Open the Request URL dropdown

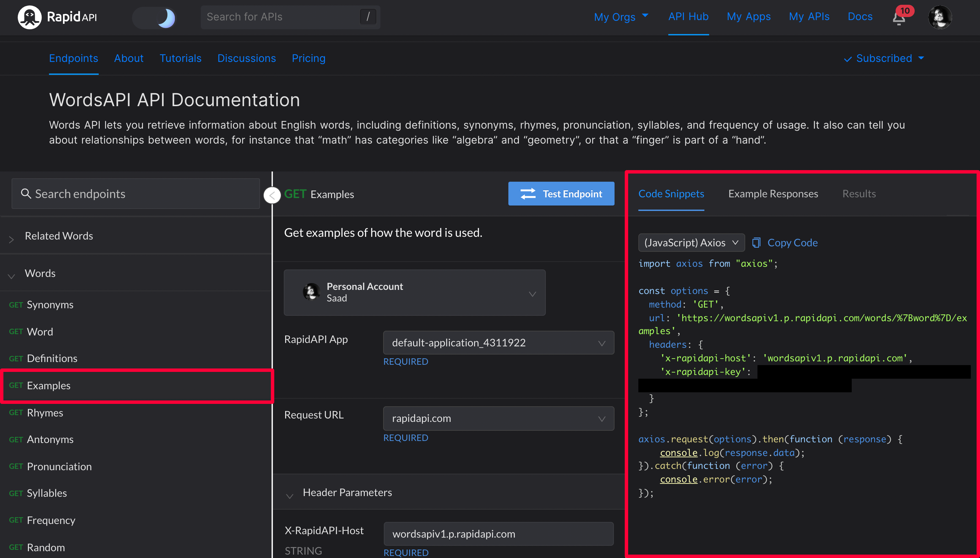(x=498, y=418)
